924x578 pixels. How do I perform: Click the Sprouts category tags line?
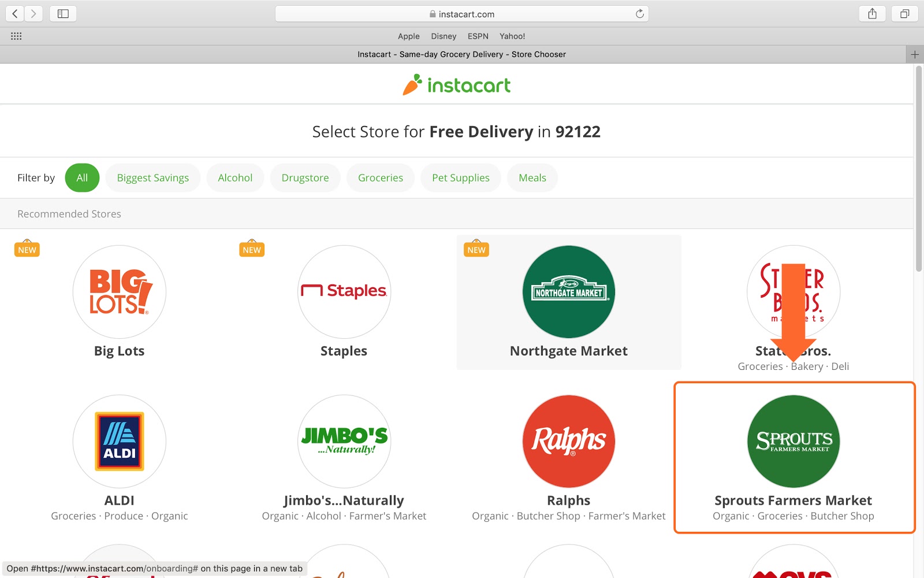point(793,516)
